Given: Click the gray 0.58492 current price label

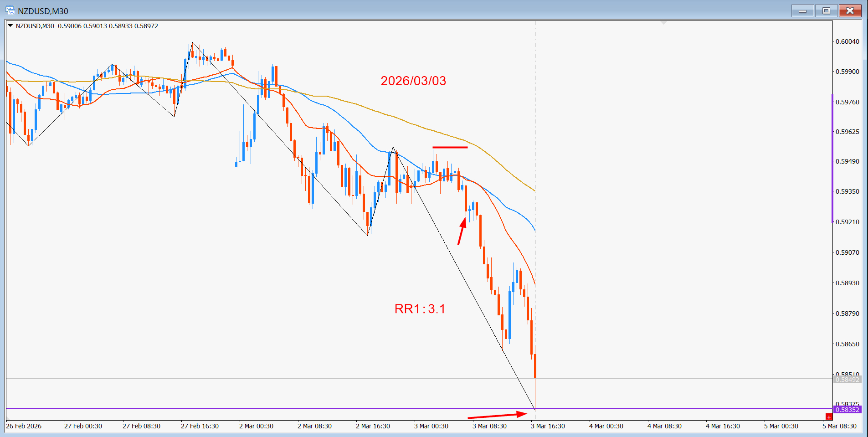Looking at the screenshot, I should [x=847, y=380].
